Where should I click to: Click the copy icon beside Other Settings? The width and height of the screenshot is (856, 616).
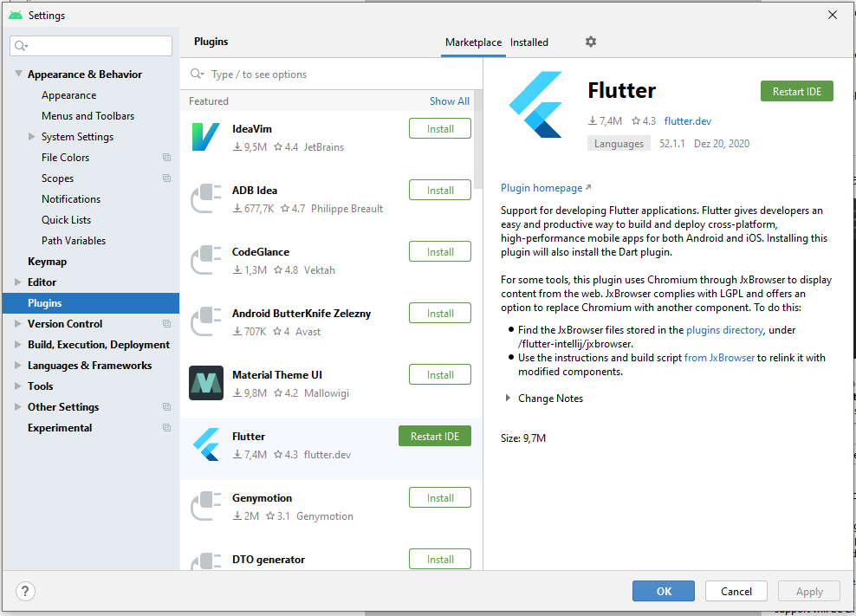(x=166, y=407)
